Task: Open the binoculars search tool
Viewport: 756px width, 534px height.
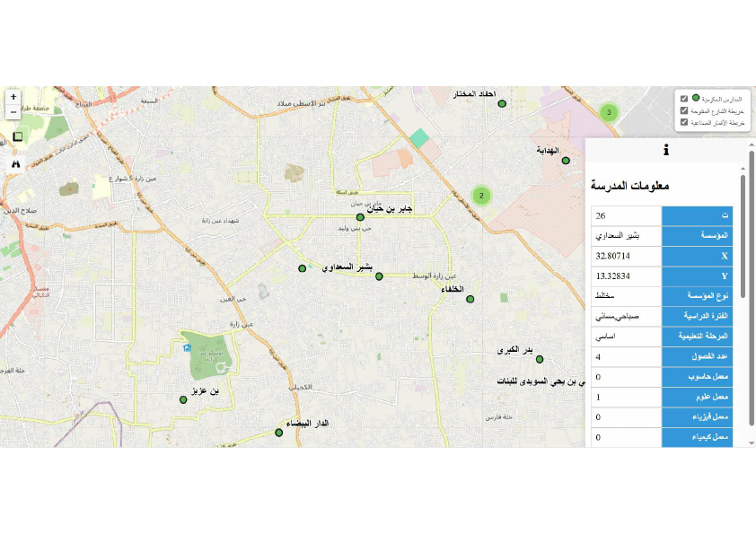Action: 16,164
